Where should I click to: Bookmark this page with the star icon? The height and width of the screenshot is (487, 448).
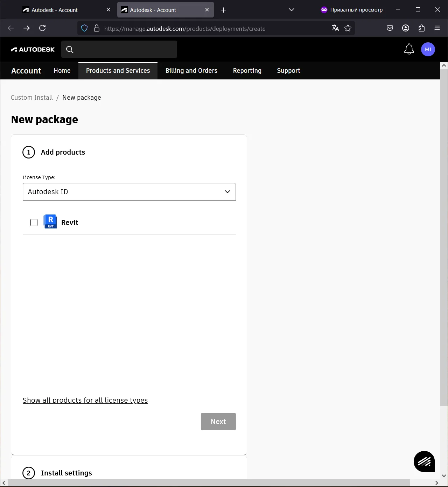[x=348, y=28]
